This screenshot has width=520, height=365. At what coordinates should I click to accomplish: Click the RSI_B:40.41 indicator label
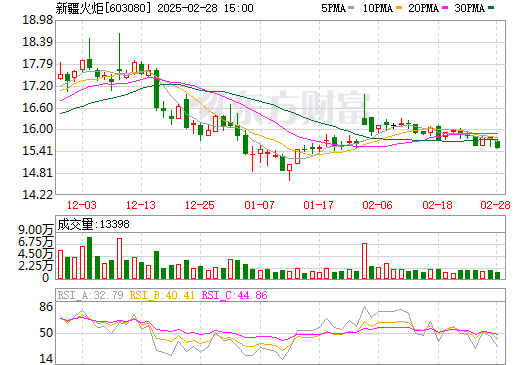[x=162, y=295]
